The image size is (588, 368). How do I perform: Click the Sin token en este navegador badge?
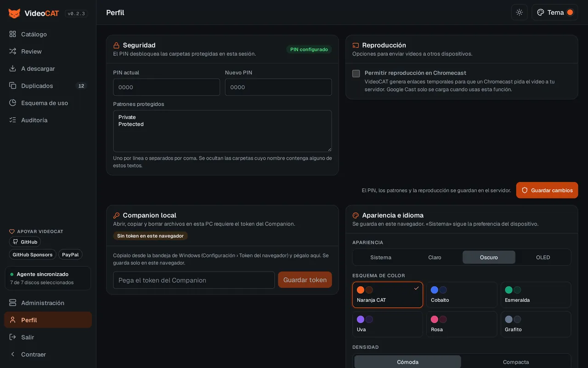click(150, 236)
